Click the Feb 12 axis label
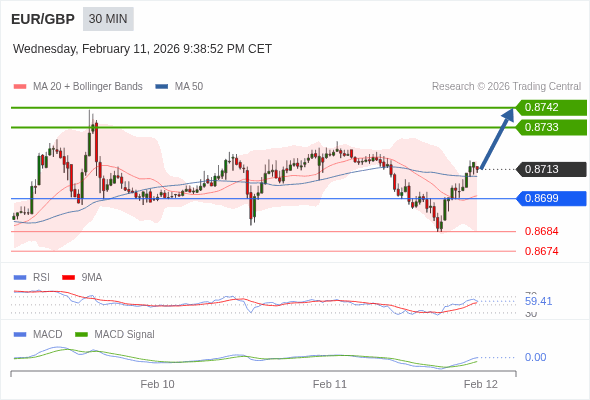 coord(481,384)
